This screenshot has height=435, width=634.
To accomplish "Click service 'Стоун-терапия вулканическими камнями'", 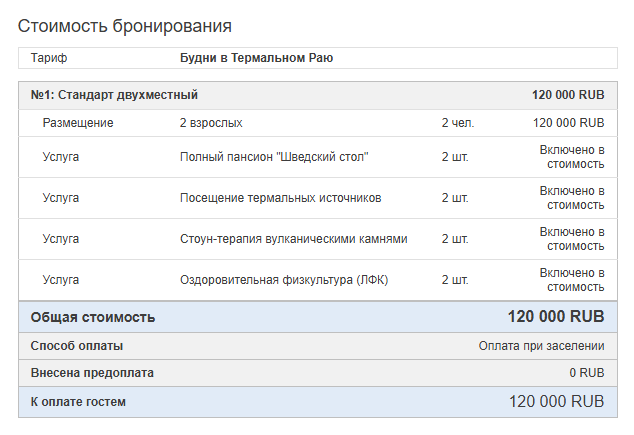I will point(294,239).
